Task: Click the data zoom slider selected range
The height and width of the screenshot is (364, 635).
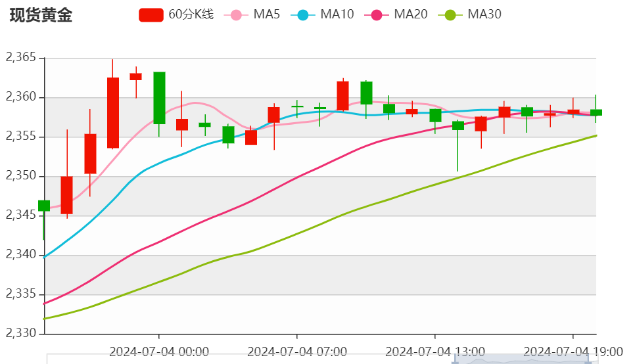Action: click(523, 359)
